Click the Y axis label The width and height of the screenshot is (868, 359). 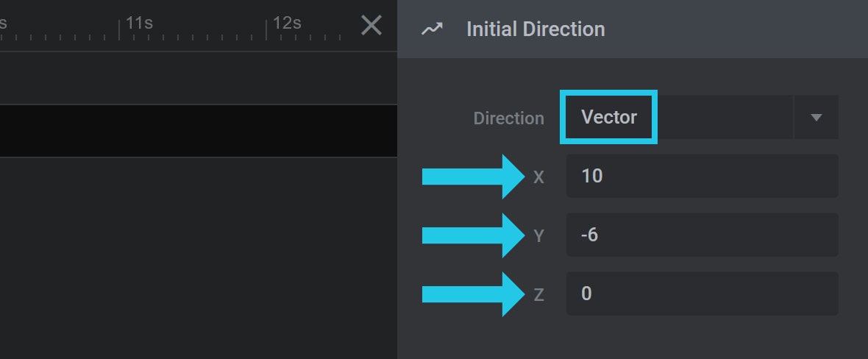coord(538,237)
